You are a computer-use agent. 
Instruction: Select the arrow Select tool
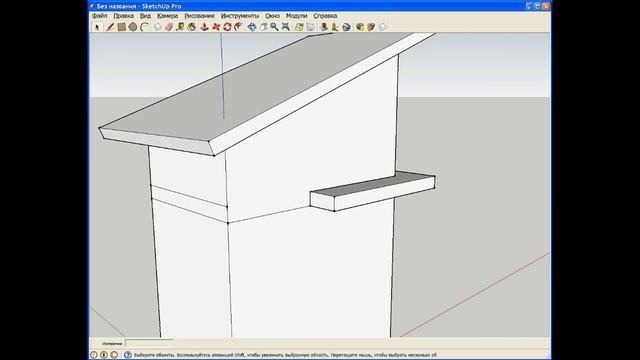click(97, 27)
